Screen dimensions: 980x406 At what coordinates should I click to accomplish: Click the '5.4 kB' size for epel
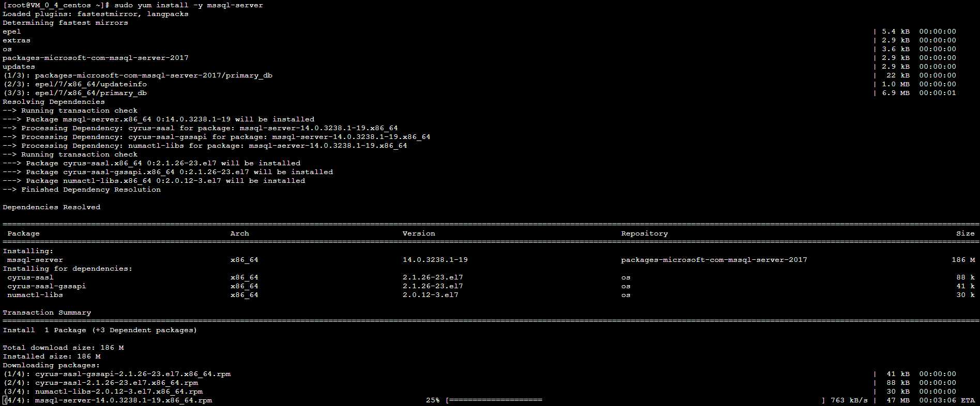click(x=896, y=32)
